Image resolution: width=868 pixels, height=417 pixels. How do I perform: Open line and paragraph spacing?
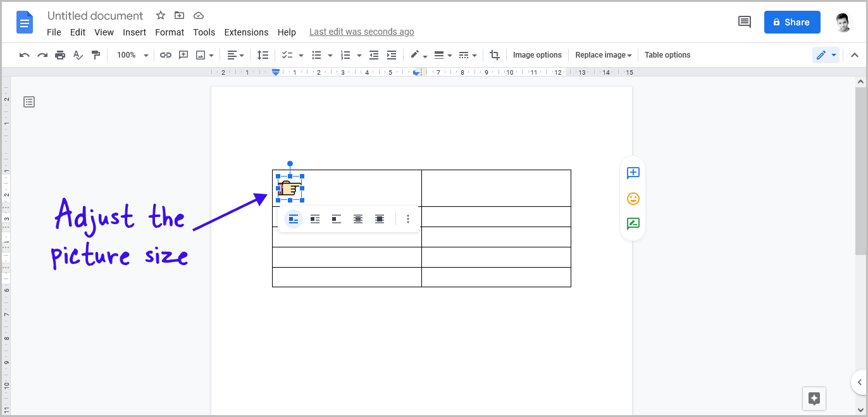tap(263, 55)
